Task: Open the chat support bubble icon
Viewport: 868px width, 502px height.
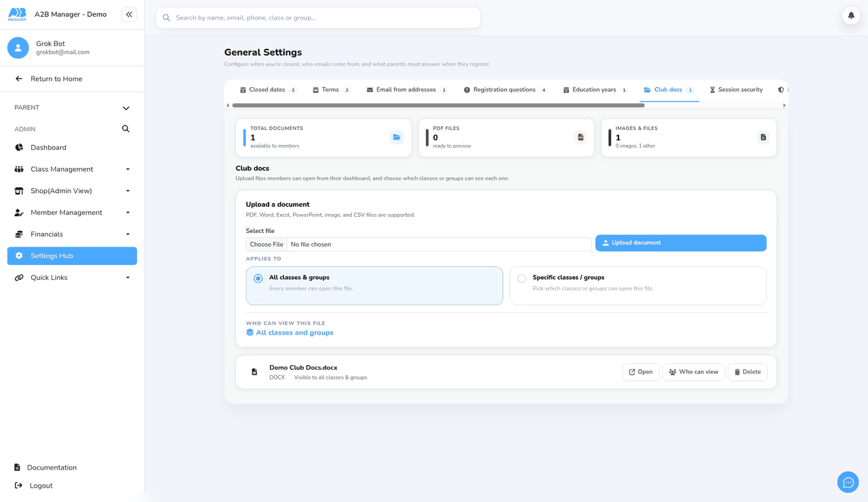Action: click(x=848, y=482)
